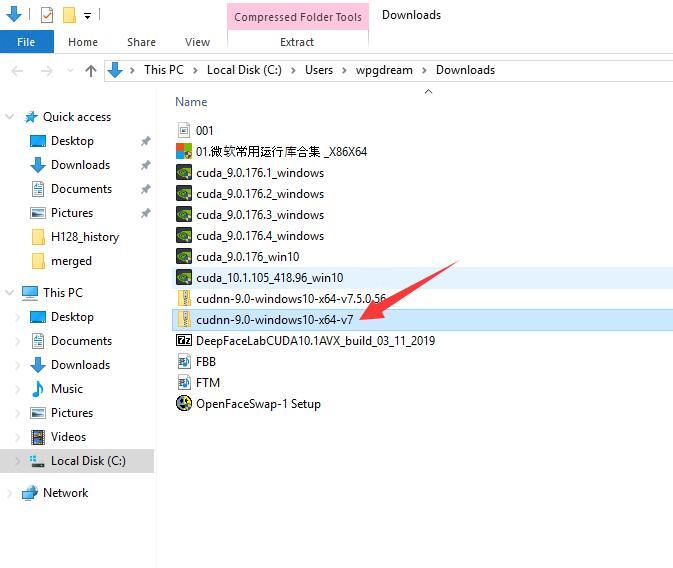Viewport: 673px width, 568px height.
Task: Expand the Network tree node
Action: click(11, 493)
